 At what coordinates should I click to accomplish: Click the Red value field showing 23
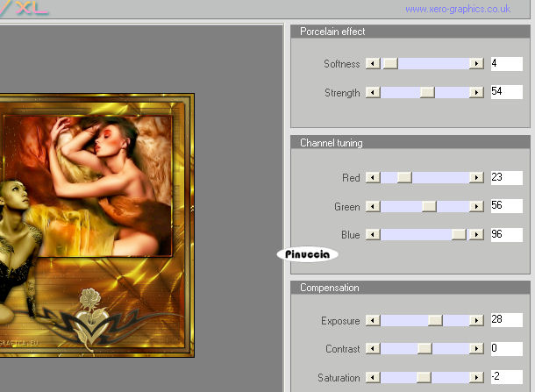coord(507,178)
